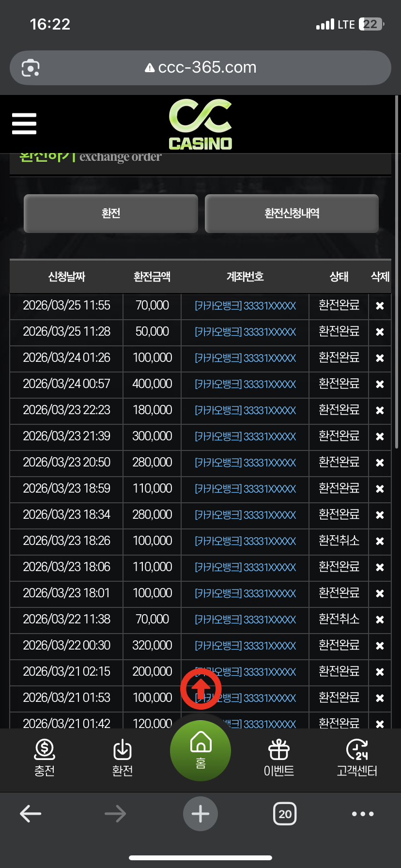401x868 pixels.
Task: Open the 이벤트 gift icon
Action: tap(279, 758)
